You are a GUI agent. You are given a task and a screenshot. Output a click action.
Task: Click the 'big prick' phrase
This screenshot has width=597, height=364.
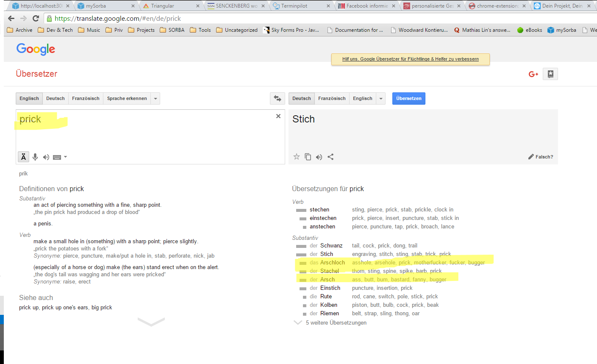102,307
